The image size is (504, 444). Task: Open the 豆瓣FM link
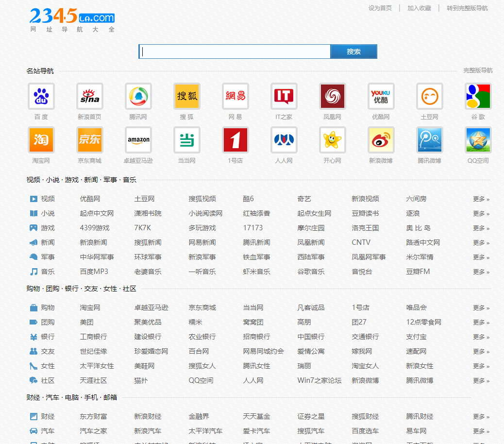coord(418,272)
